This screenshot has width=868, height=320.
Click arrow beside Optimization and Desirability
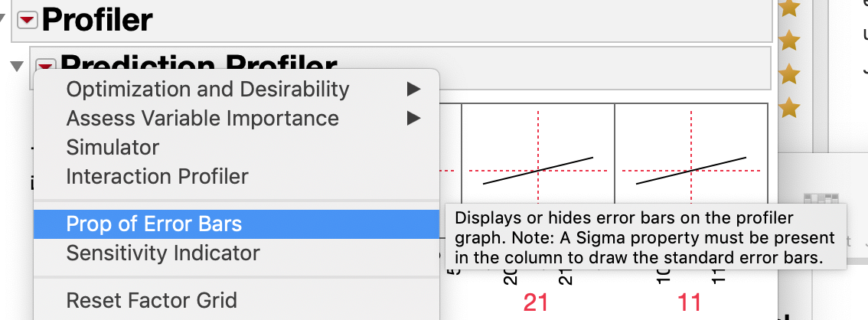pyautogui.click(x=413, y=90)
